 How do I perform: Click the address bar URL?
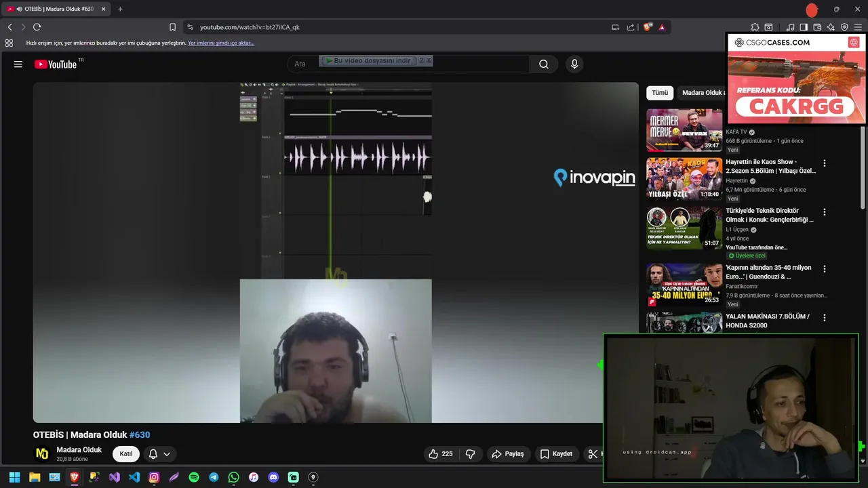(250, 27)
